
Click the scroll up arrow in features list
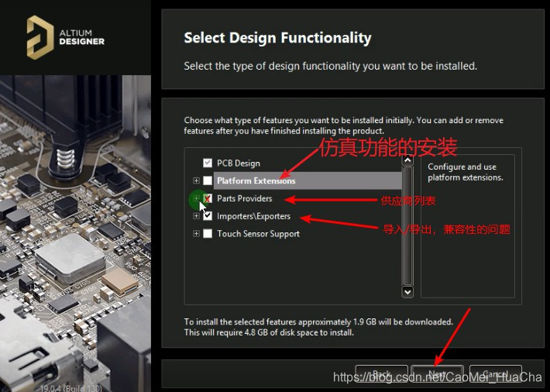(x=407, y=163)
